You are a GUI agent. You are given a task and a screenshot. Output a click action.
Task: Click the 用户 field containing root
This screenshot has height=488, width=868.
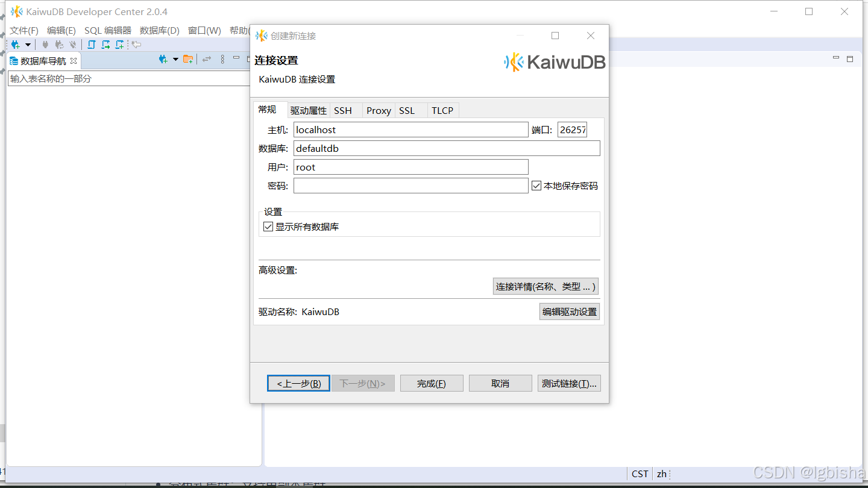(411, 167)
